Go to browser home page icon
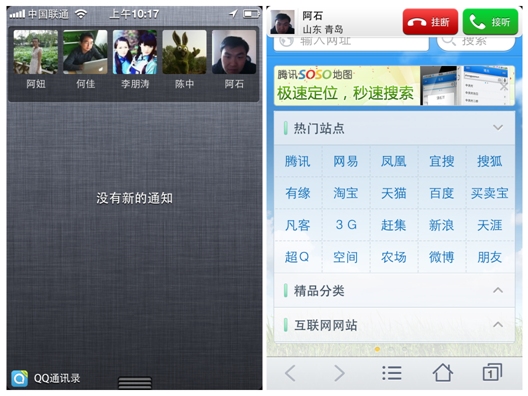 (x=442, y=372)
